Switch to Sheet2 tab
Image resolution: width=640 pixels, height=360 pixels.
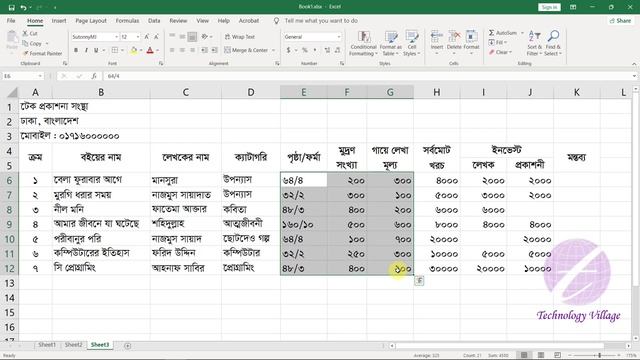pyautogui.click(x=73, y=345)
